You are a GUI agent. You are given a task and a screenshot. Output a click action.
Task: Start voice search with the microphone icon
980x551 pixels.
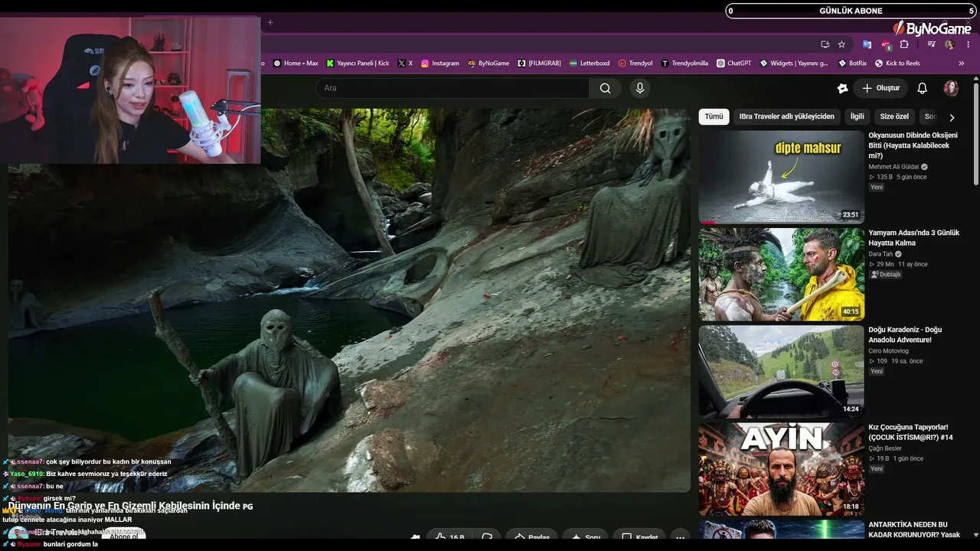640,88
